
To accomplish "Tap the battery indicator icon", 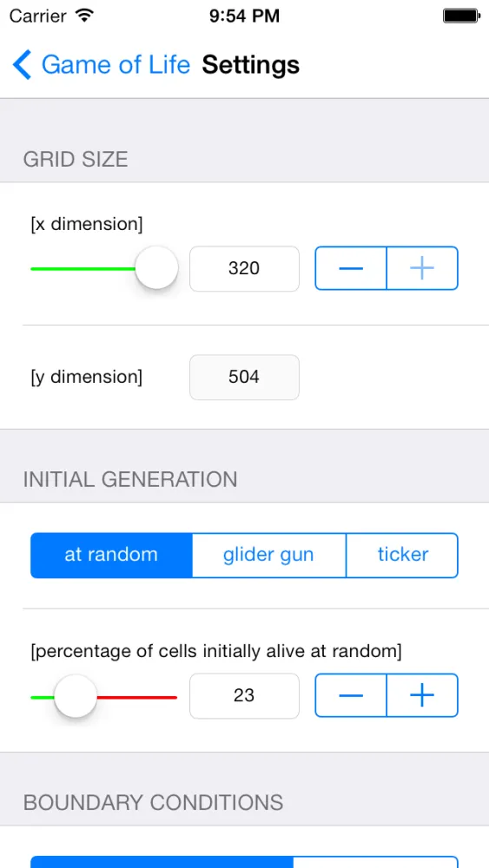I will tap(460, 16).
